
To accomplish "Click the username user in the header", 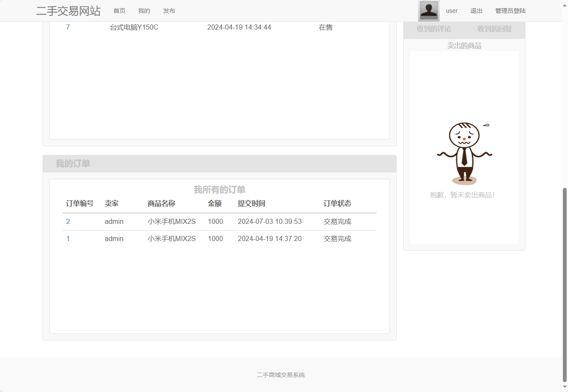I will pos(452,11).
